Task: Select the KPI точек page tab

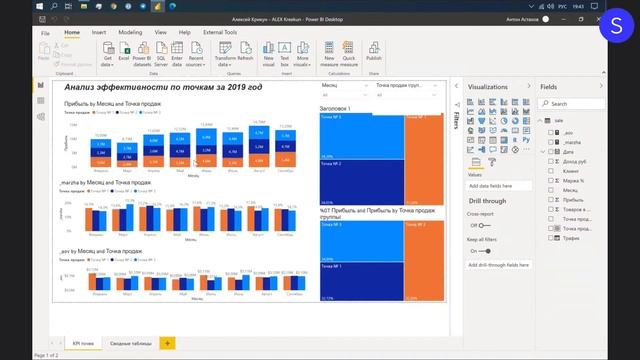Action: coord(83,344)
